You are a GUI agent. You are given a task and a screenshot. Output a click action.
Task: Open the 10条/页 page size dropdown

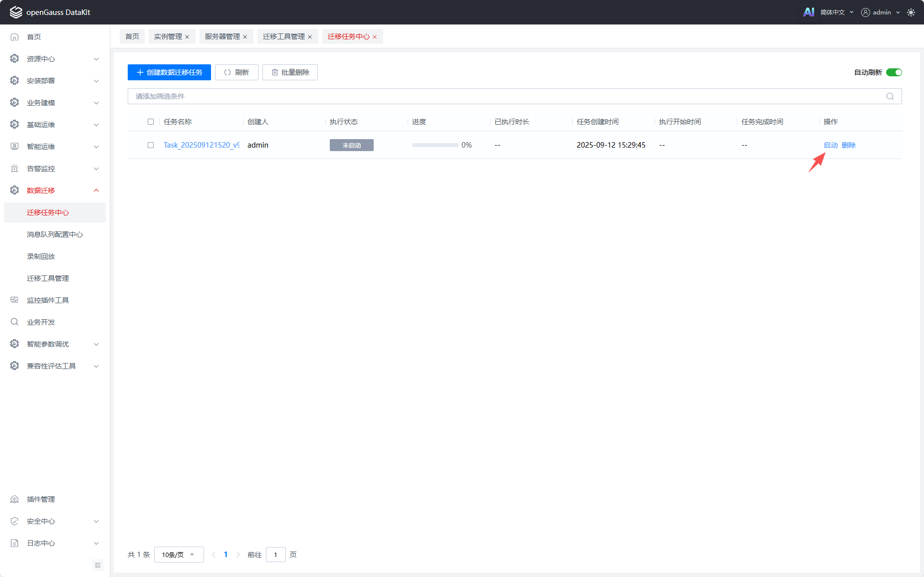point(179,555)
